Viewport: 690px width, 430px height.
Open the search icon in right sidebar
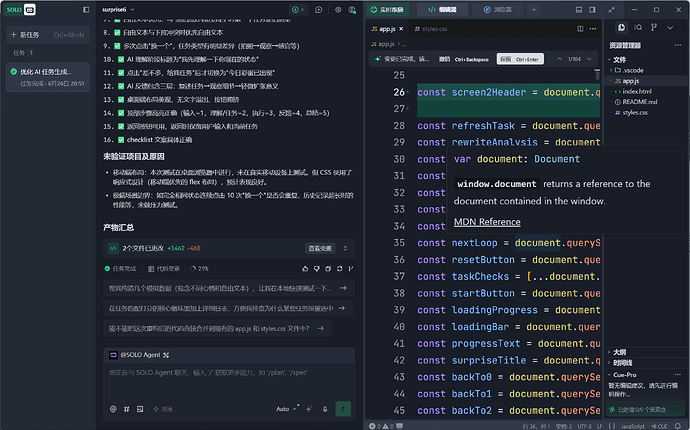pyautogui.click(x=638, y=27)
